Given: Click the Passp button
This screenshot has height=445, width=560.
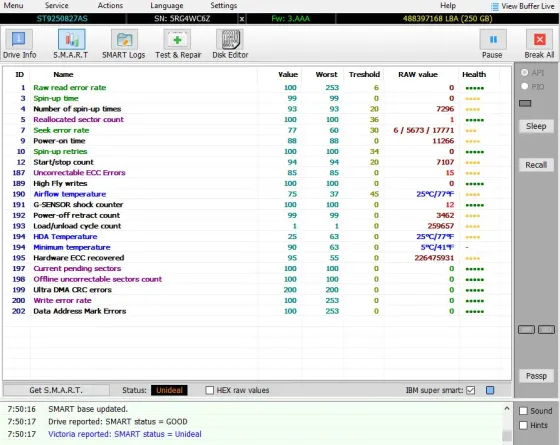Looking at the screenshot, I should pyautogui.click(x=536, y=376).
